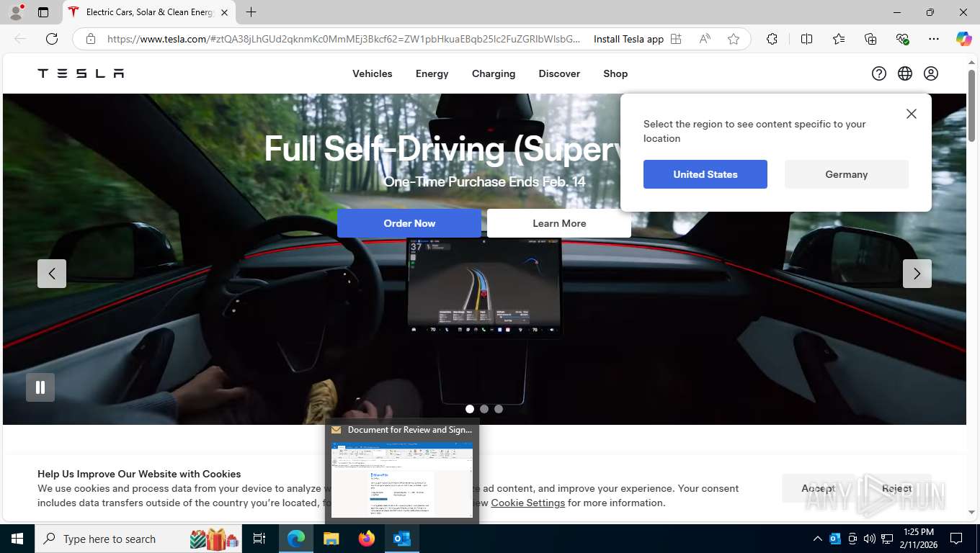The width and height of the screenshot is (980, 553).
Task: Open Read aloud icon in address bar
Action: tap(705, 39)
